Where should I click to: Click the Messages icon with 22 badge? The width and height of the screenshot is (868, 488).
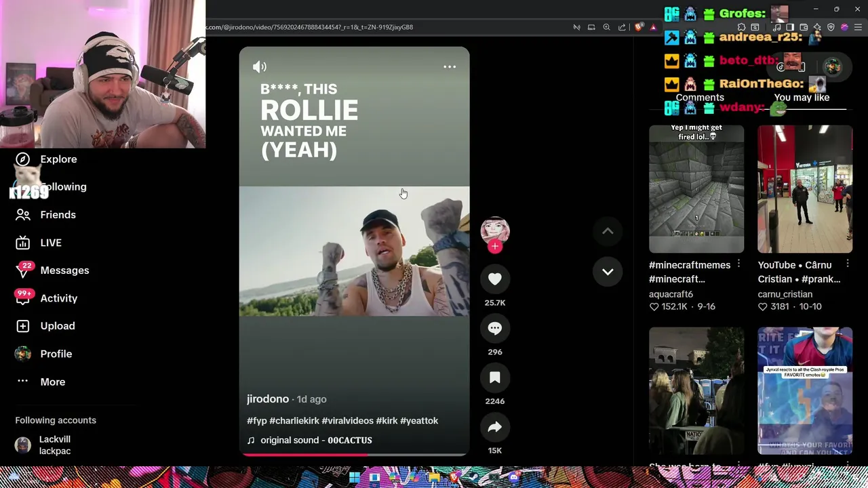pos(23,270)
